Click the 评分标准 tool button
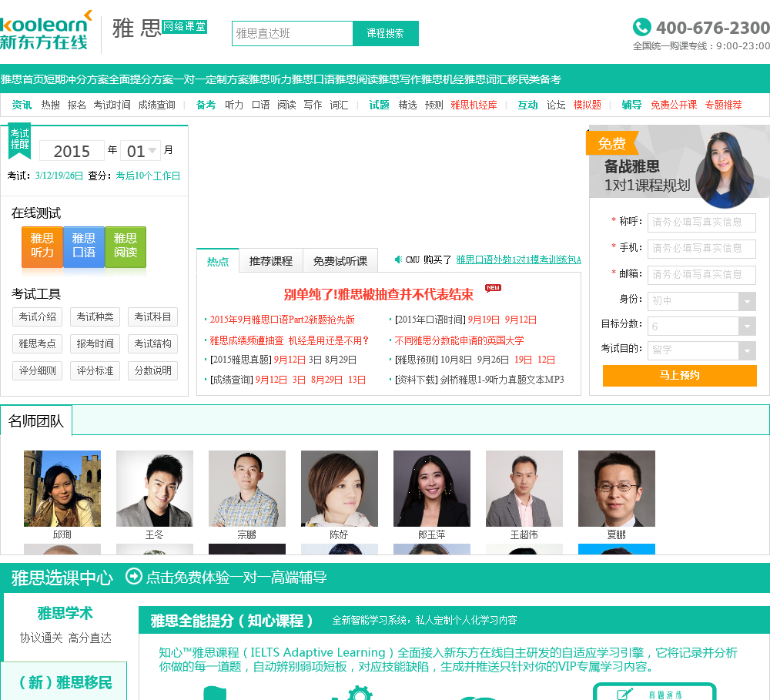The image size is (770, 700). click(x=95, y=370)
